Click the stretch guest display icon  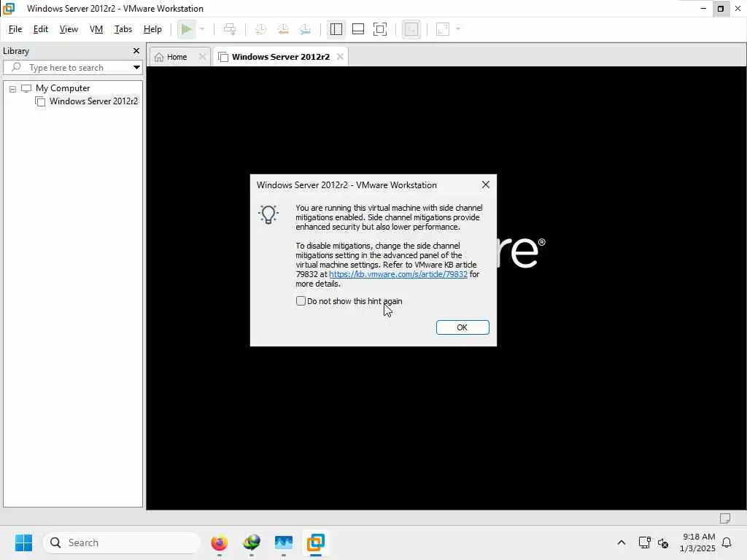[x=443, y=29]
